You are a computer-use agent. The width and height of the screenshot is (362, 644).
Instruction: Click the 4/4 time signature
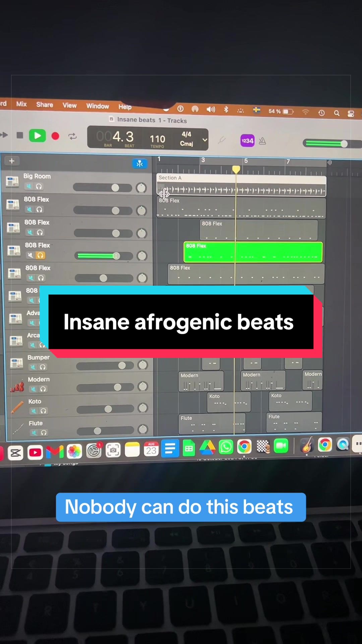[x=186, y=135]
